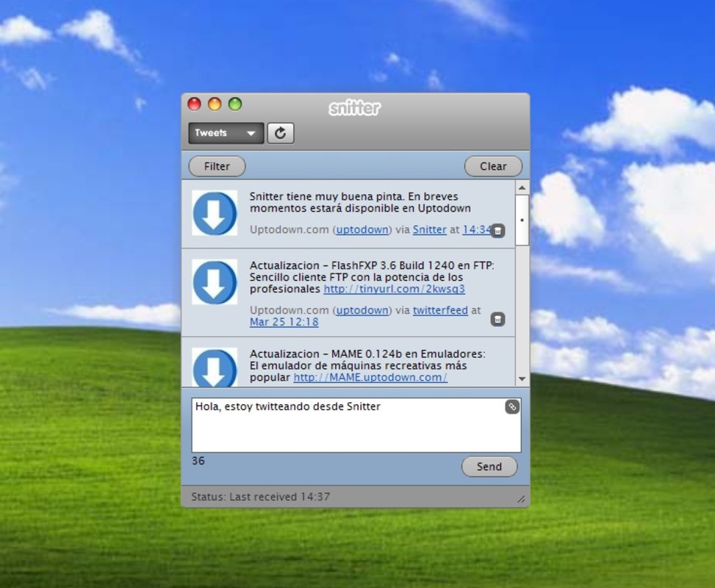Delete the FlashFXP tweet via trash icon
715x588 pixels.
(x=497, y=319)
